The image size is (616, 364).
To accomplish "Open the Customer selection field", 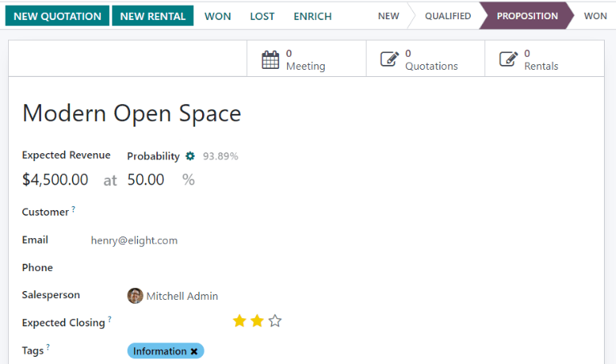I will pyautogui.click(x=241, y=212).
